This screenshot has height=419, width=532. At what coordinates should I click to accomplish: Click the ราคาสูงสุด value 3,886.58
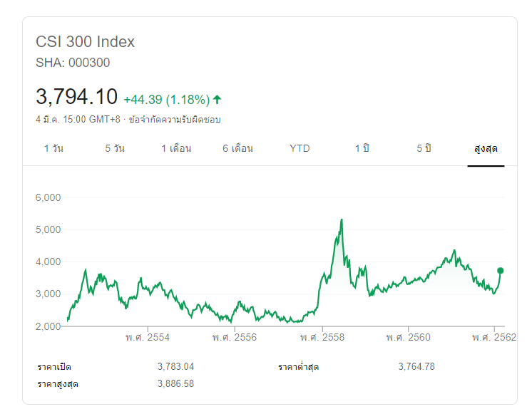point(175,384)
